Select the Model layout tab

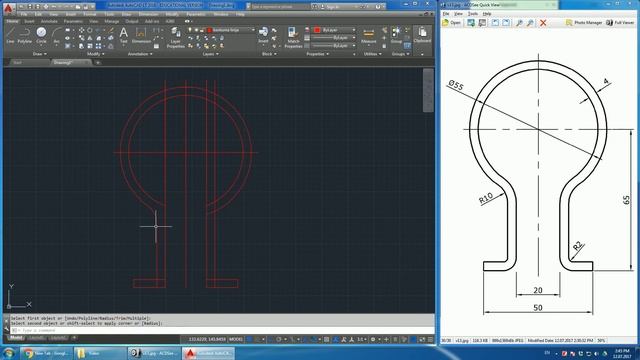16,338
